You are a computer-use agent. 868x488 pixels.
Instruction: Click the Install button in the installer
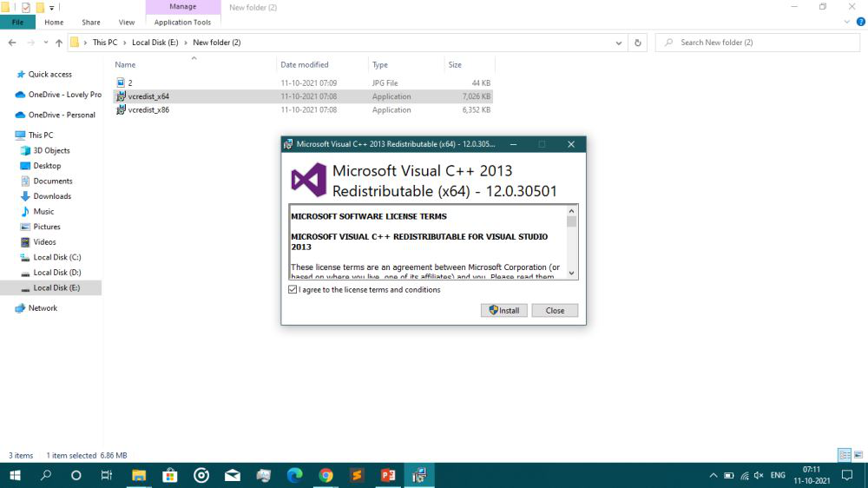(x=503, y=310)
